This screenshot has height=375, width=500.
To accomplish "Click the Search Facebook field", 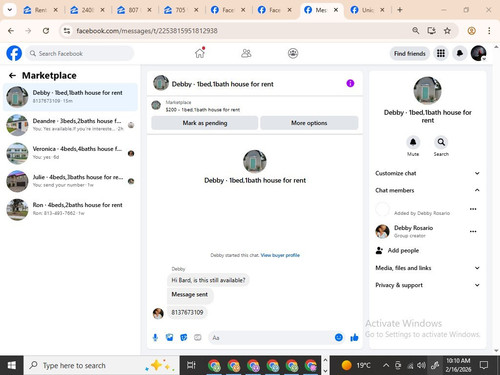I will click(x=80, y=53).
